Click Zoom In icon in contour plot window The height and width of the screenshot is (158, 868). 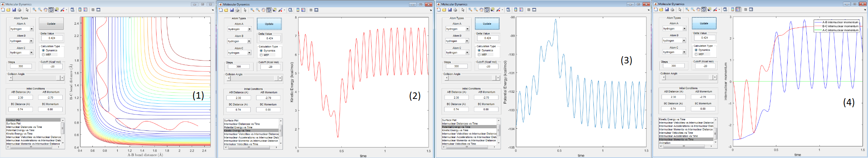coord(34,10)
